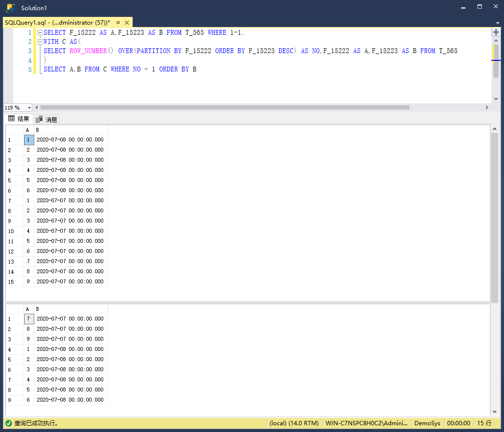
Task: Click the results pane vertical scrollbar thumb
Action: pos(494,218)
